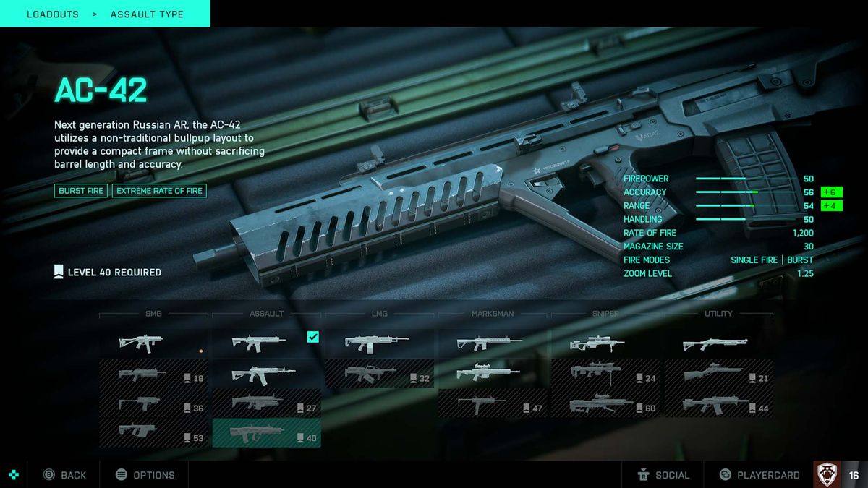Select the sniper rifle locked at level 60

[605, 403]
